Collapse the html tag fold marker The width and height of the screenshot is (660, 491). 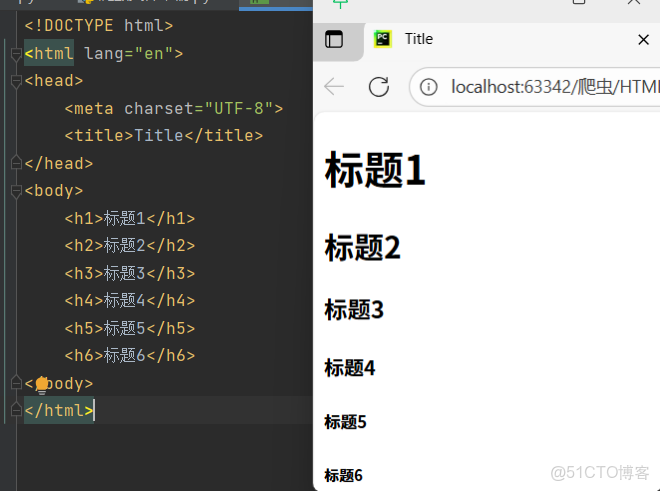16,54
